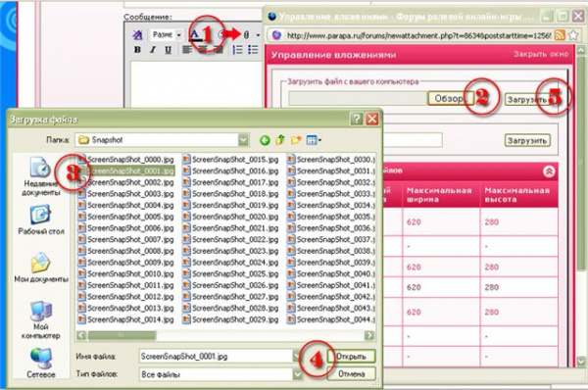Click the help question mark in file dialog
Viewport: 588px width, 390px height.
pyautogui.click(x=357, y=119)
